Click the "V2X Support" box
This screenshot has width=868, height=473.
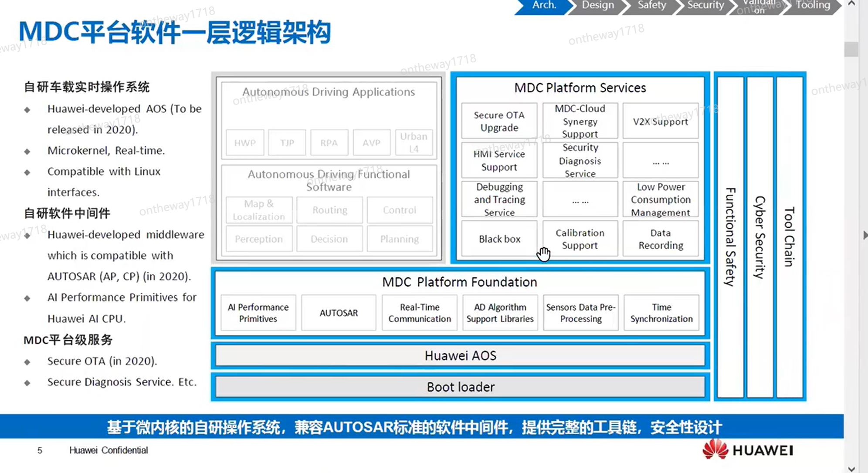(661, 121)
